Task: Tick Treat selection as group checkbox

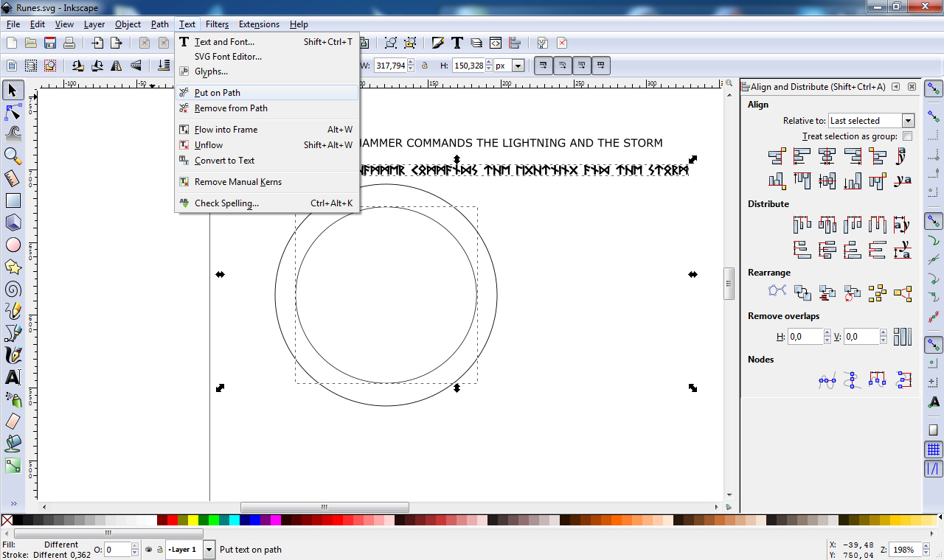Action: tap(908, 136)
